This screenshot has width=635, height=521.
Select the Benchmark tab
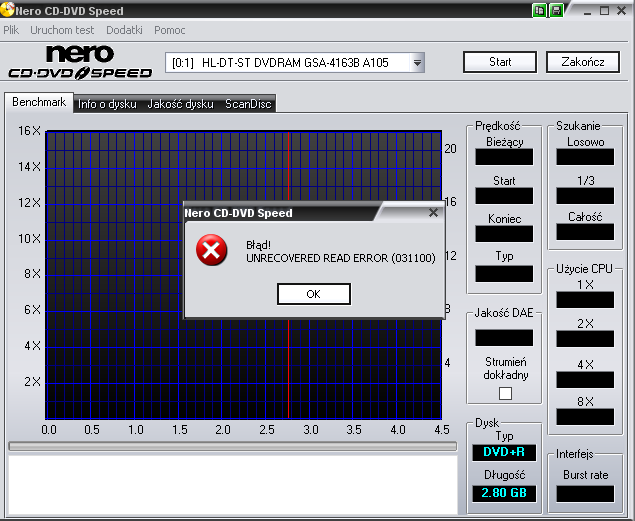click(39, 102)
